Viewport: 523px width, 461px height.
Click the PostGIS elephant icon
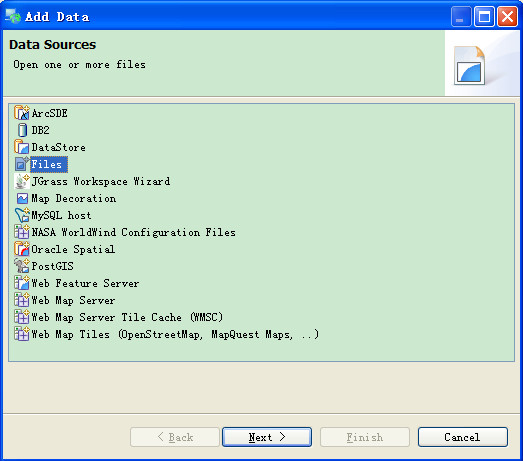(22, 266)
